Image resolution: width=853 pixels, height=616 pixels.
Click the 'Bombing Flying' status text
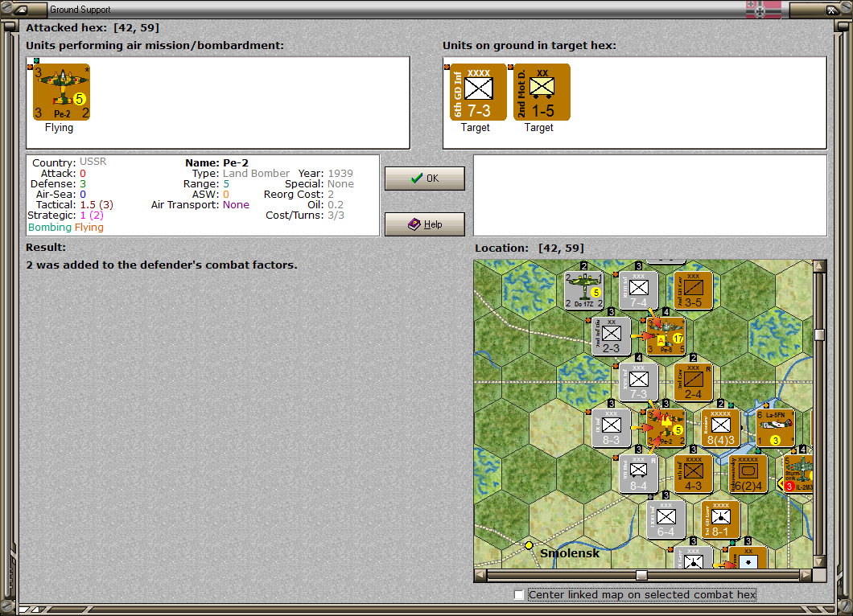pos(66,228)
